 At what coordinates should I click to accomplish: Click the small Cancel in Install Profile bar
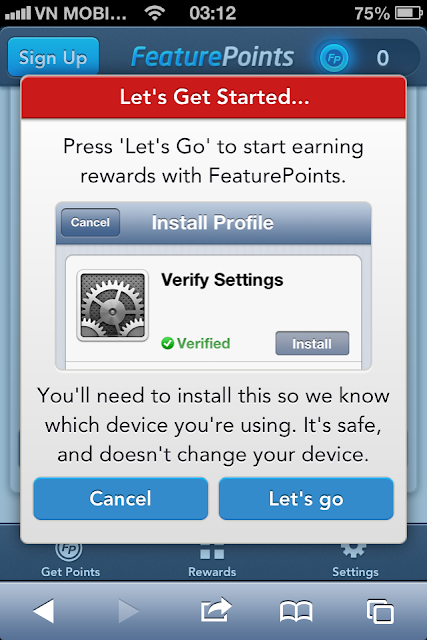(x=90, y=222)
